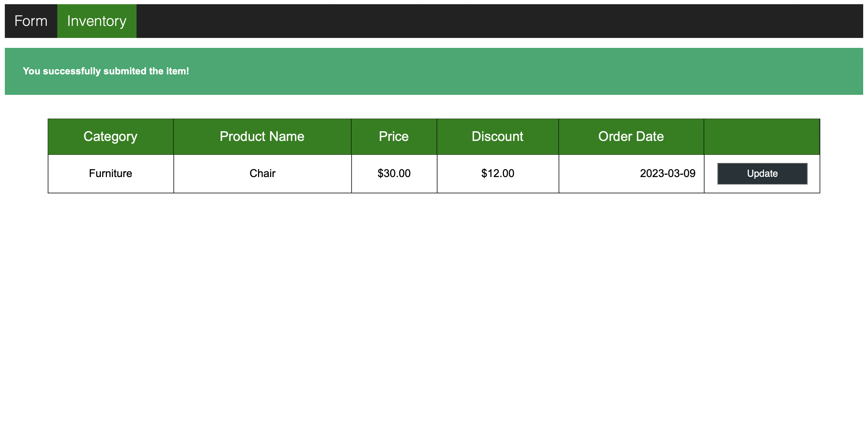The image size is (868, 433).
Task: Click the Update button for Chair
Action: click(x=762, y=173)
